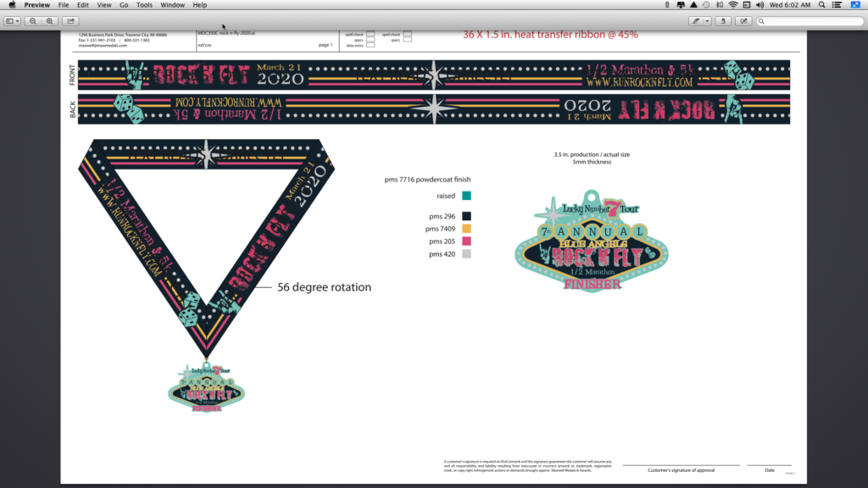Open the Window menu

[x=173, y=5]
